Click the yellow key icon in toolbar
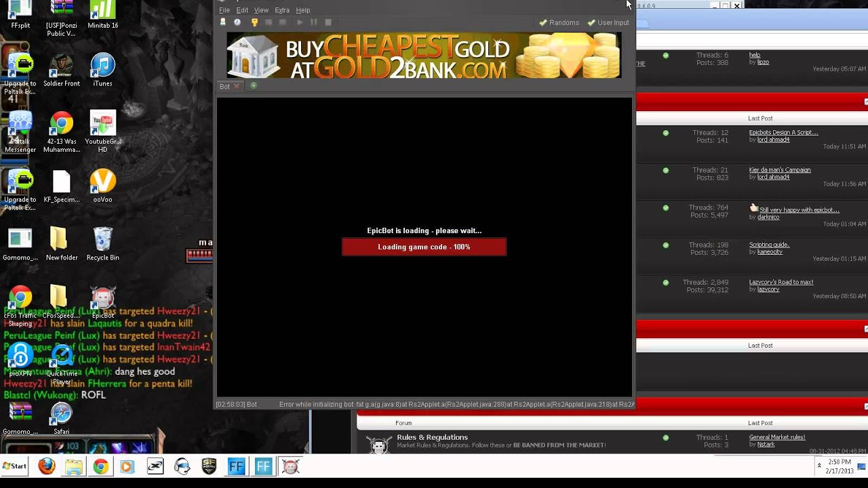868x488 pixels. (254, 22)
